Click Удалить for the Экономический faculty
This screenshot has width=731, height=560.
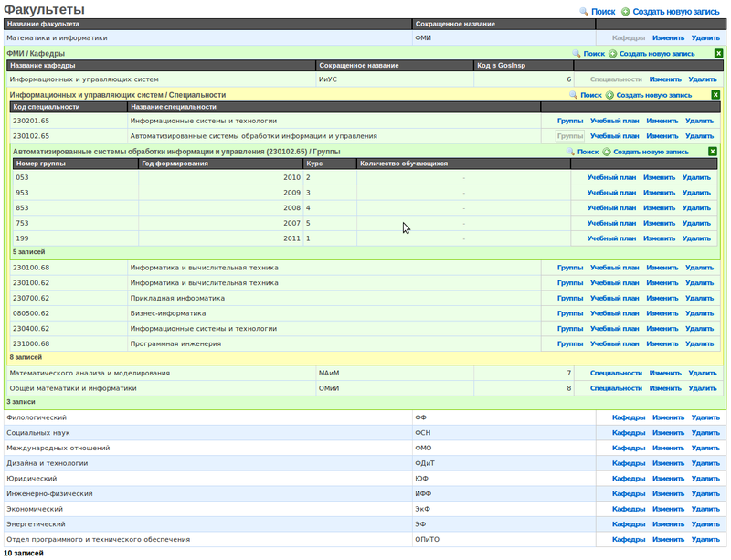705,508
